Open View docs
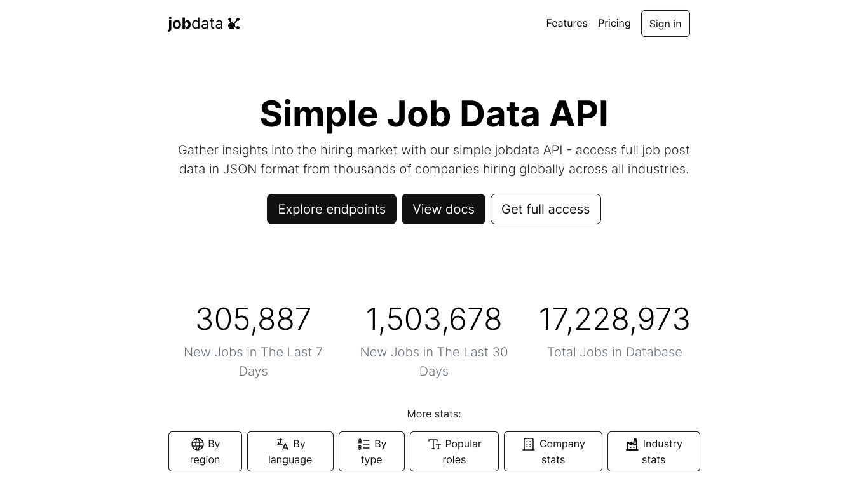The width and height of the screenshot is (868, 488). click(x=444, y=209)
